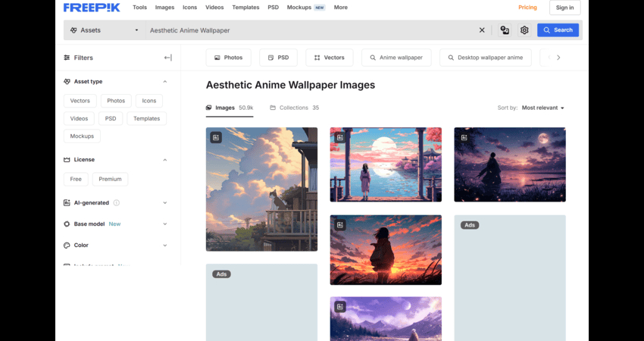Open the Pricing link

point(527,8)
